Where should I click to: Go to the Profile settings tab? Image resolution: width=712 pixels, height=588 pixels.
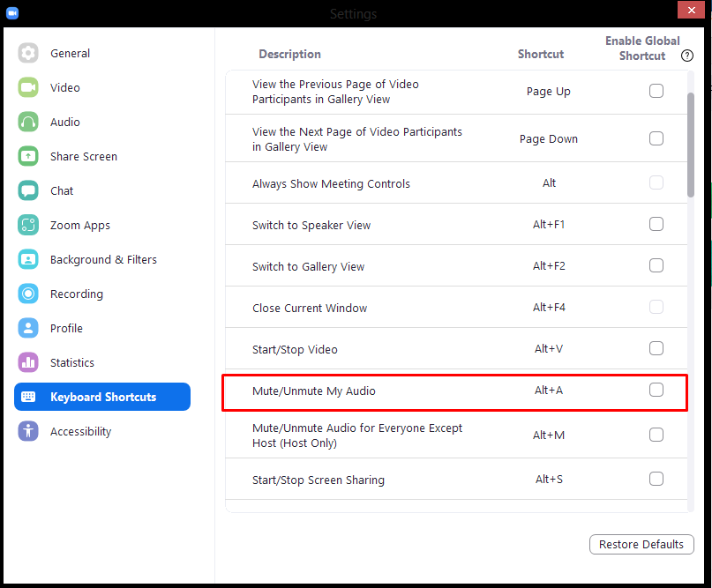point(66,328)
